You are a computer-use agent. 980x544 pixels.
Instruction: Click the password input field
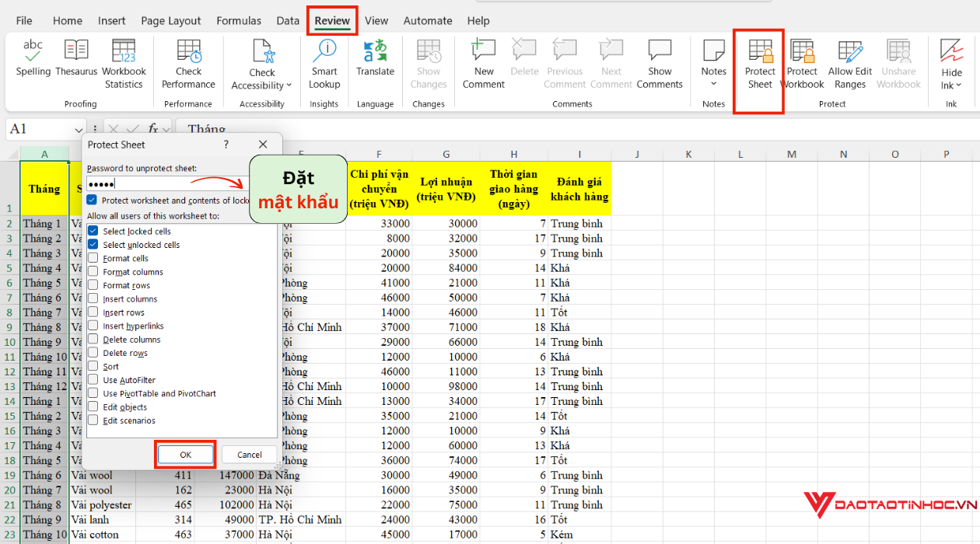163,184
